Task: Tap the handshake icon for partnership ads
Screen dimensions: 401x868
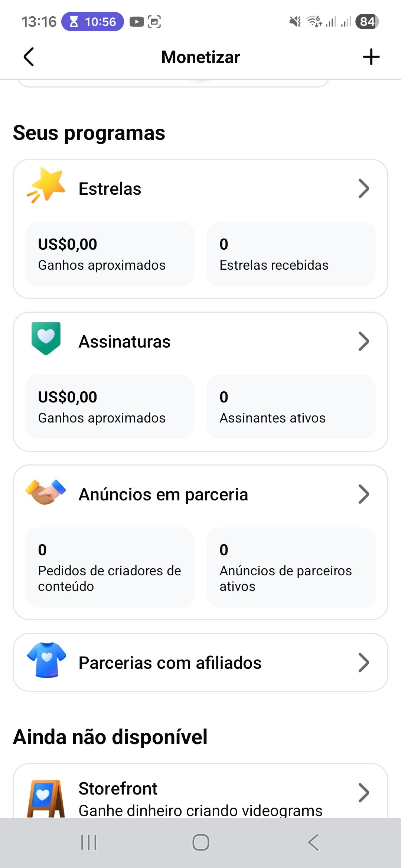Action: [x=46, y=492]
